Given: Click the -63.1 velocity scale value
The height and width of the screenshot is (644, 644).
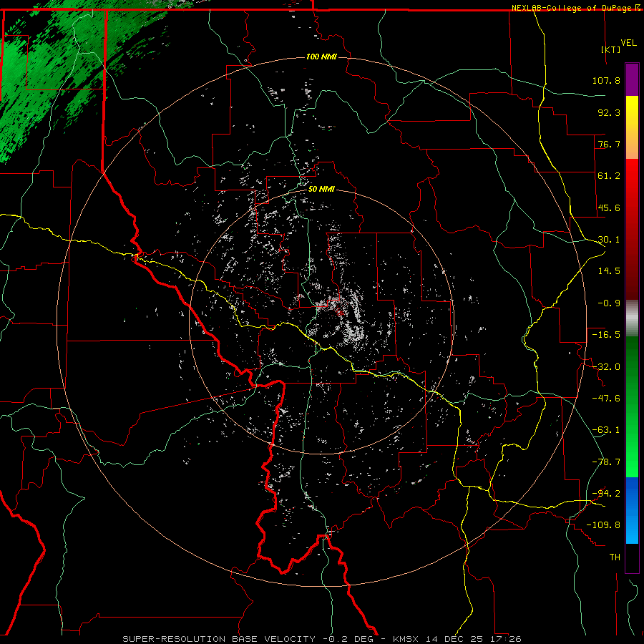Looking at the screenshot, I should (606, 430).
